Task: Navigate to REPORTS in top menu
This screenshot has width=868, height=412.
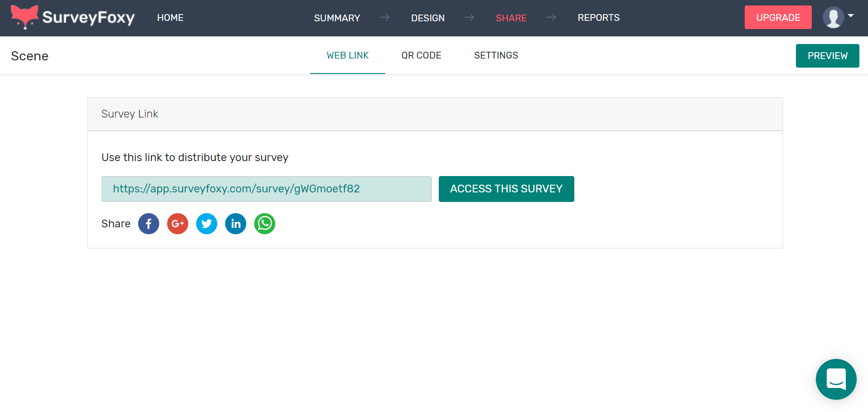Action: click(598, 18)
